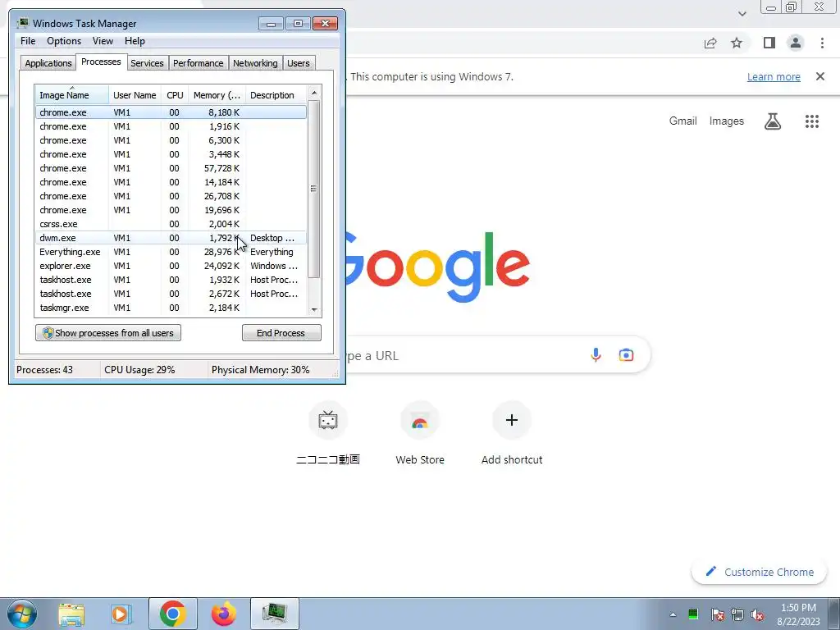Bookmark this page with star icon

737,43
